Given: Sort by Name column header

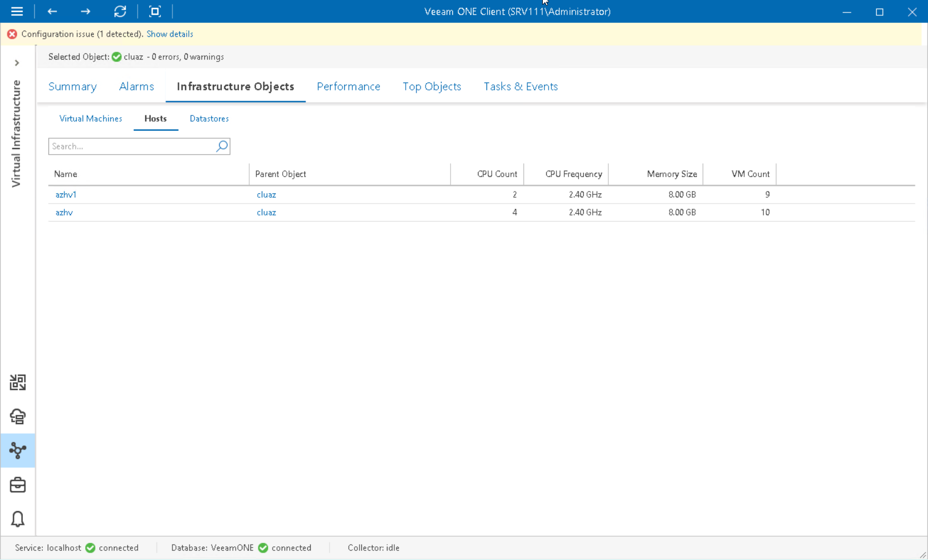Looking at the screenshot, I should 149,174.
